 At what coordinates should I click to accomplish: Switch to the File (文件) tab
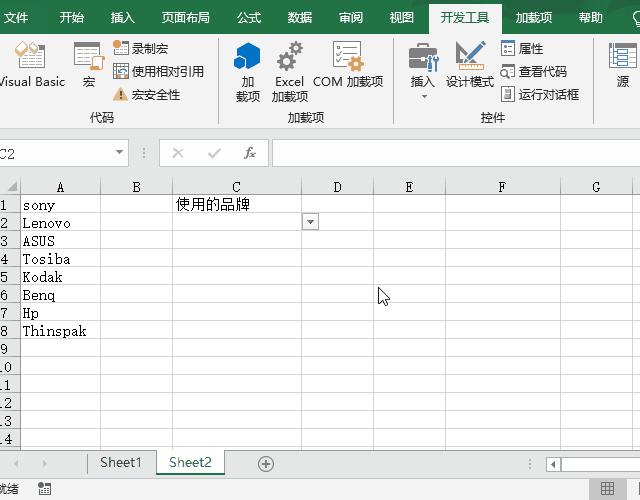(16, 18)
